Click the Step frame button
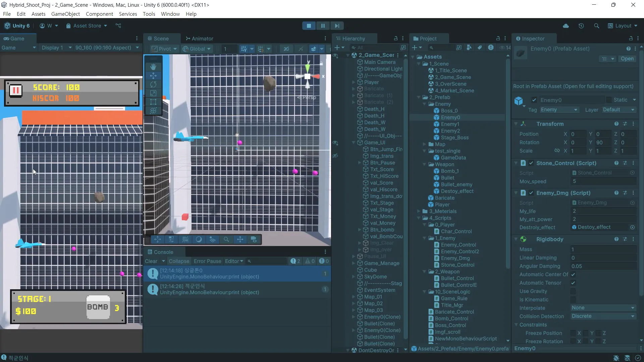This screenshot has width=644, height=362. click(x=337, y=26)
